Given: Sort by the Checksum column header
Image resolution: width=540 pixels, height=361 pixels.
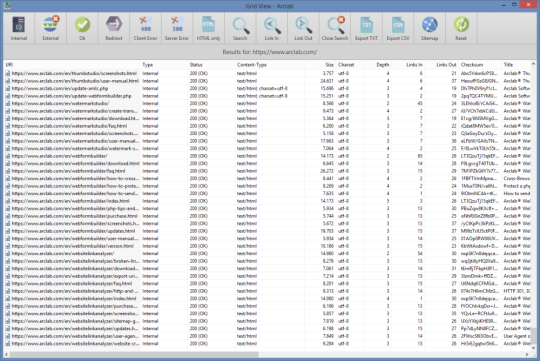Looking at the screenshot, I should [x=480, y=65].
